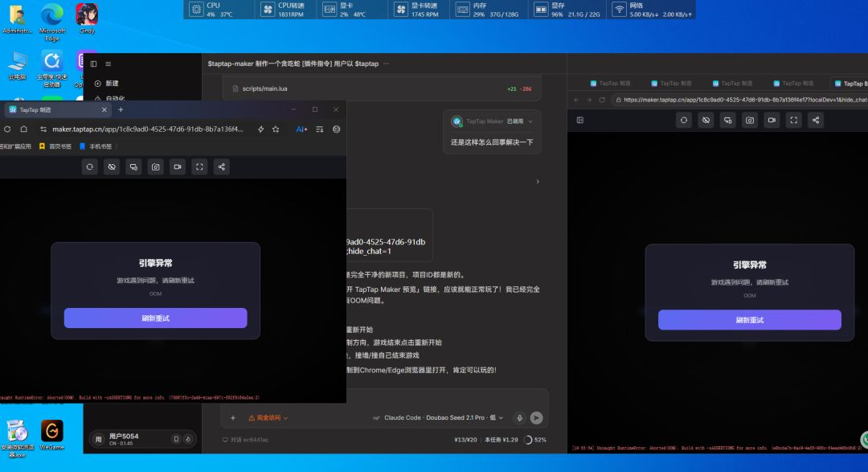Open user 用户5054 profile in sidebar
Screen dimensions: 868x472
(125, 439)
